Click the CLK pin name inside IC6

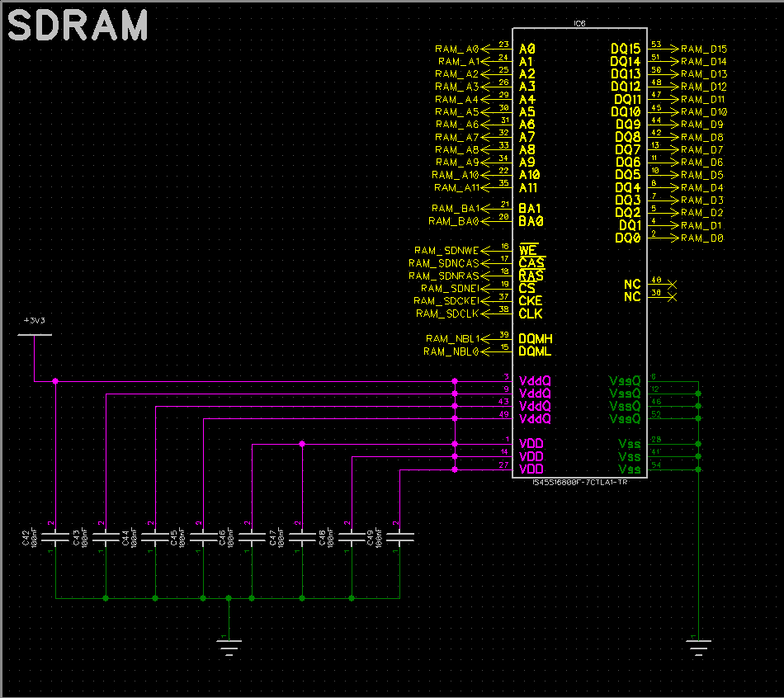[531, 314]
